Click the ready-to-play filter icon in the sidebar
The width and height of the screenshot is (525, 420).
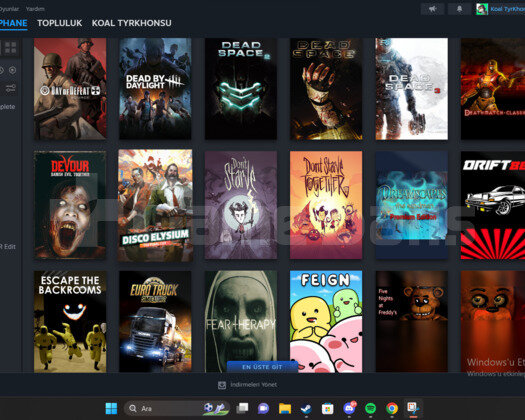point(12,70)
